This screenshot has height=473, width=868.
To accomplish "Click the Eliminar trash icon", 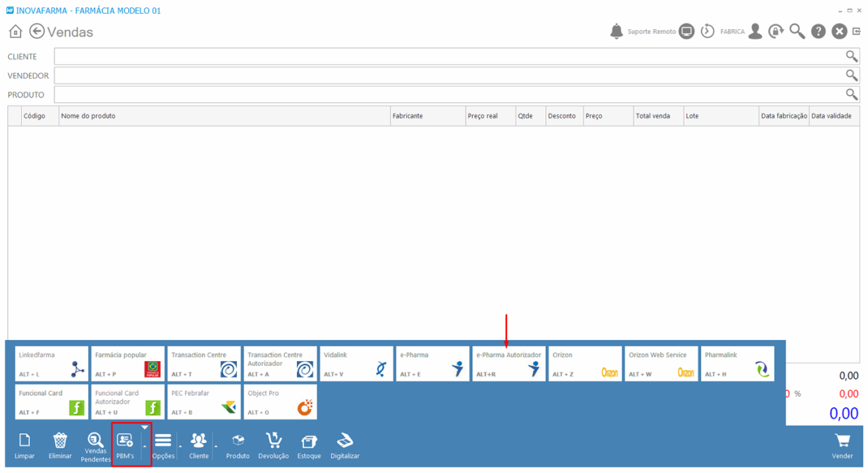I will 60,445.
